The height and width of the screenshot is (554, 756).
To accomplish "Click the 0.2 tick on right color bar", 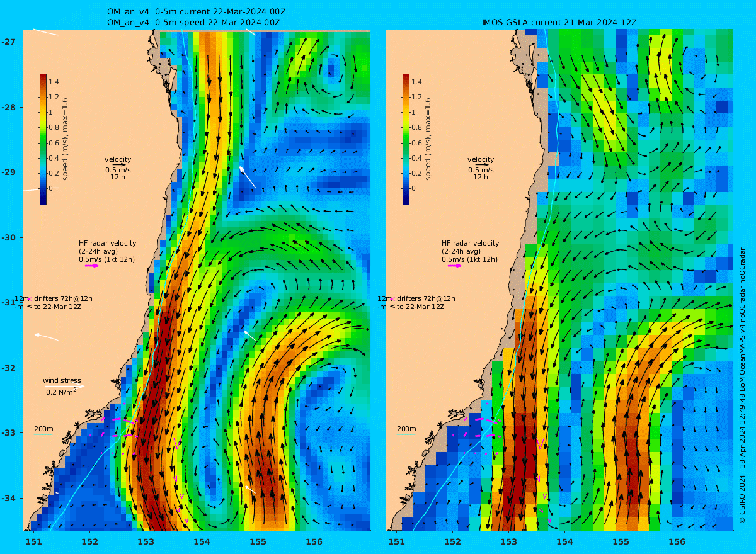I will coord(416,173).
